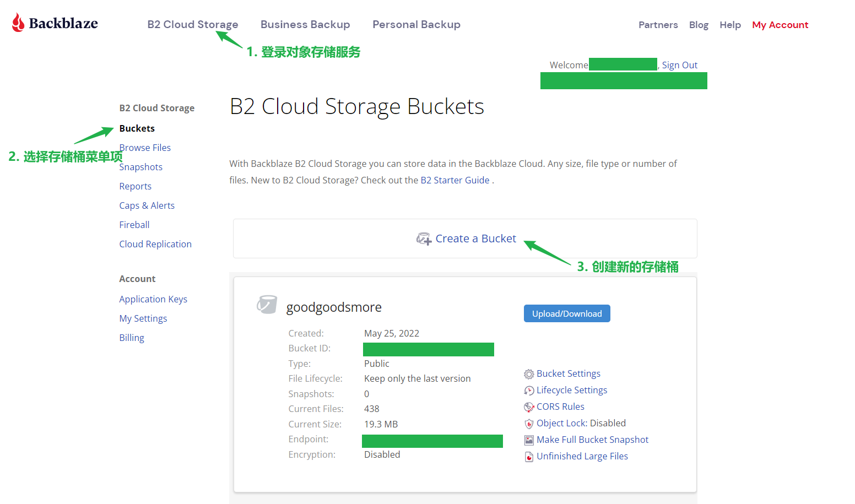Screen dimensions: 855x504
Task: Open Reports in the sidebar
Action: click(136, 186)
